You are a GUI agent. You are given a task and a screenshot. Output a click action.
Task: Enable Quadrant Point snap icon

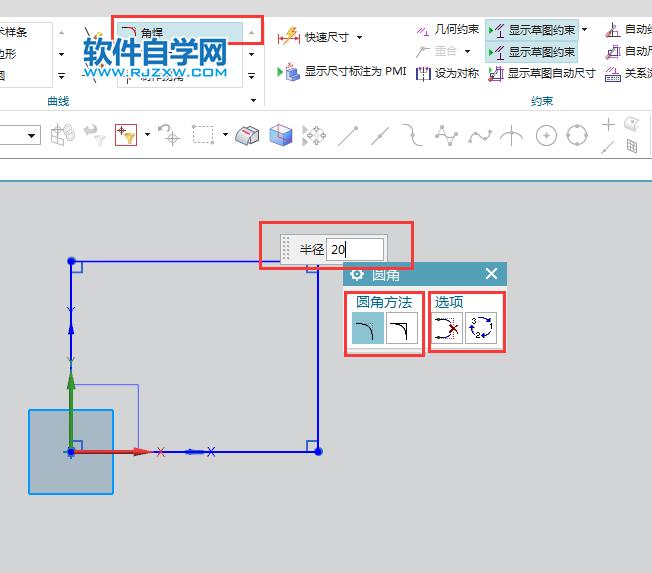click(x=577, y=136)
